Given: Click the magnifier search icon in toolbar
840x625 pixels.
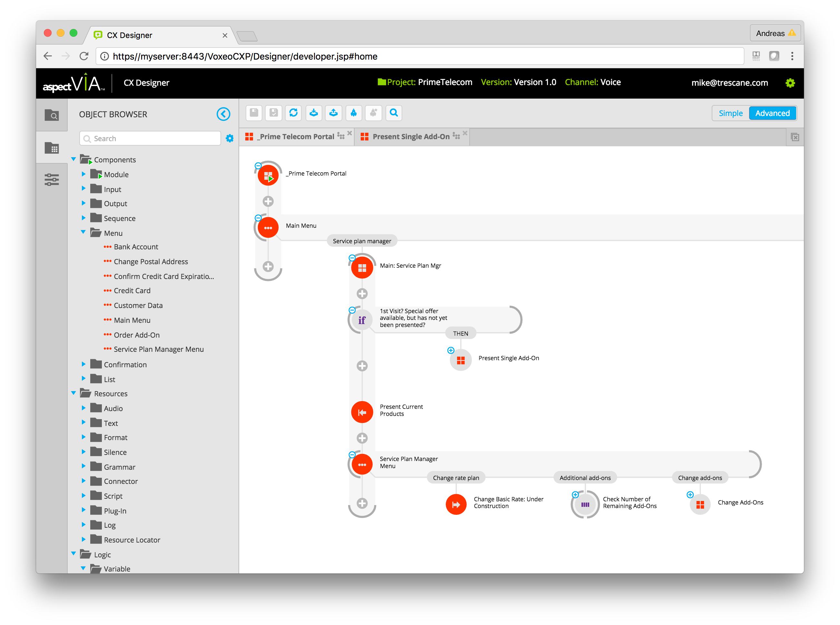Looking at the screenshot, I should 394,113.
